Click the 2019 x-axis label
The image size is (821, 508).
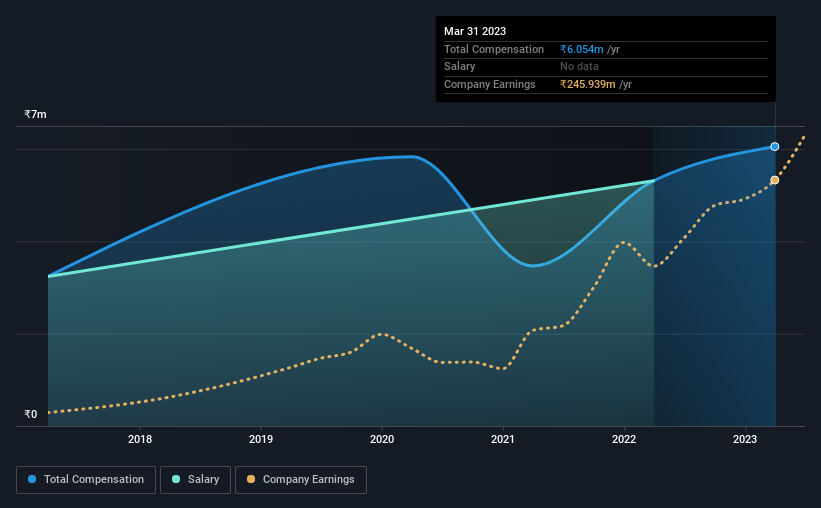click(261, 439)
